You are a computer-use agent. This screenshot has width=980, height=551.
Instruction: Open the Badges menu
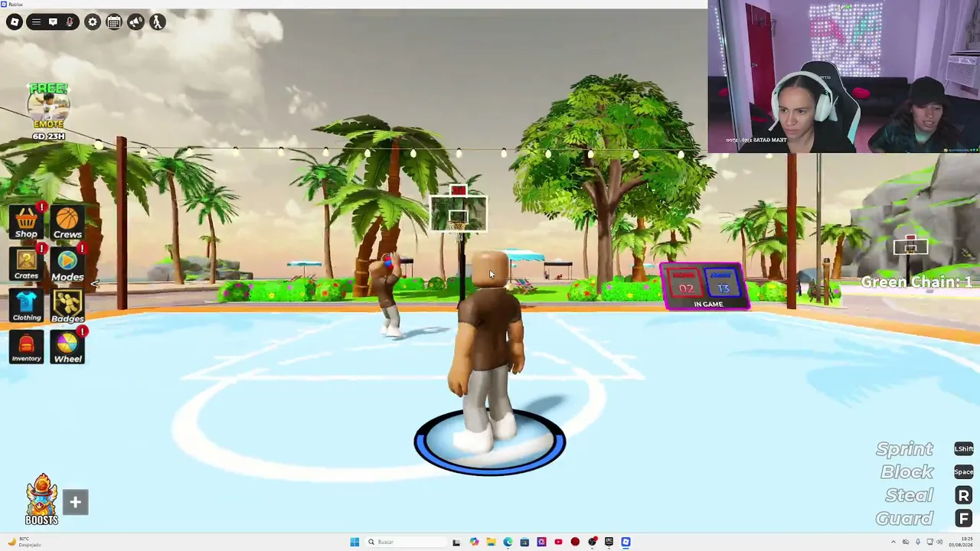67,305
